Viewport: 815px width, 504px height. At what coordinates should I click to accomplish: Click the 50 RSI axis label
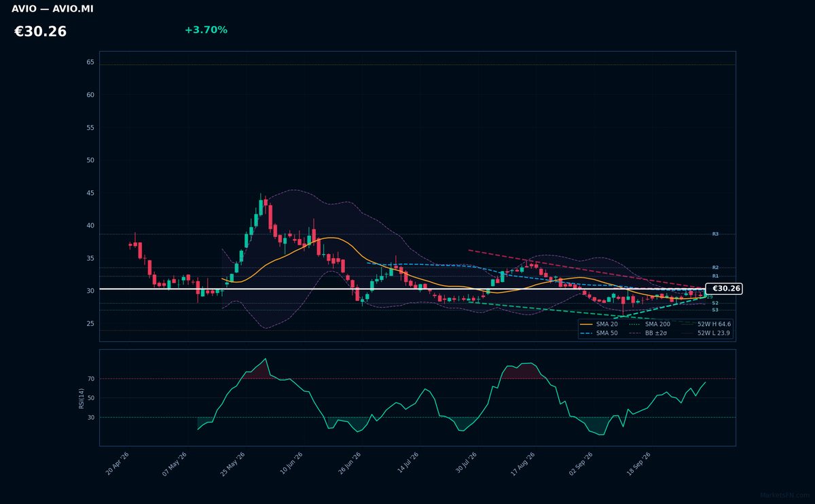click(x=91, y=398)
